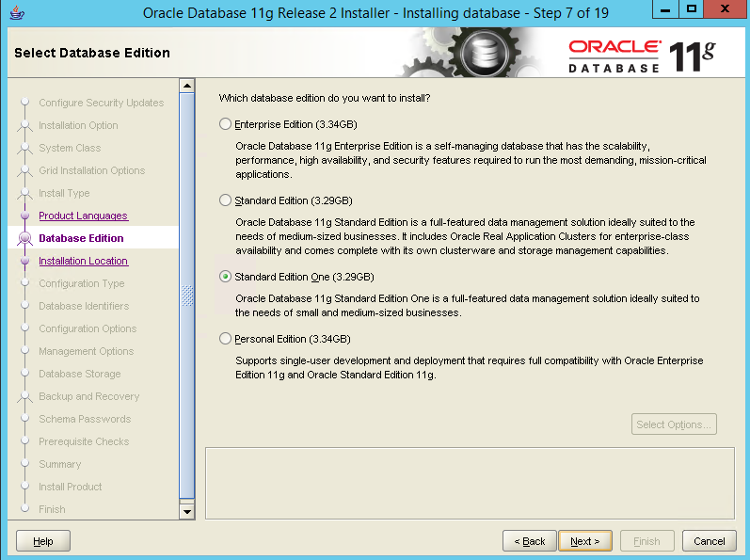Click the Configuration Type step text
Screen dimensions: 750x560
point(82,283)
